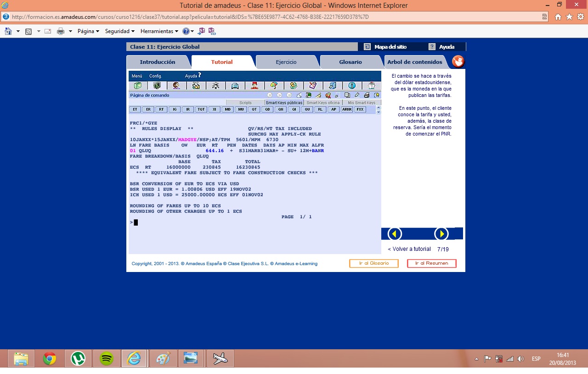Click the browser address bar URL field

click(184, 17)
